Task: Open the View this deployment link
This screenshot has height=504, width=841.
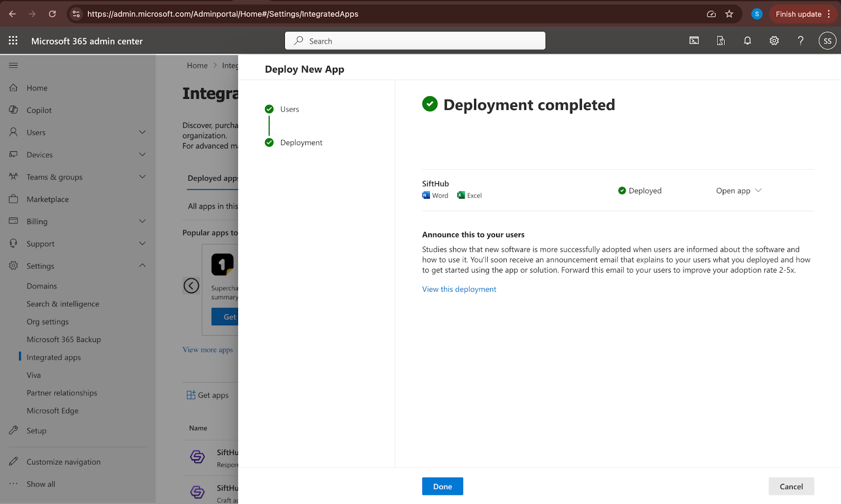Action: tap(459, 289)
